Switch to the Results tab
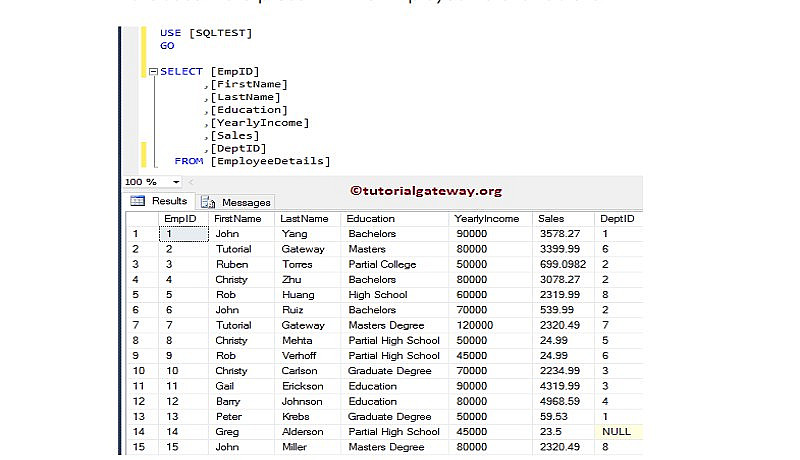The height and width of the screenshot is (460, 800). 160,201
